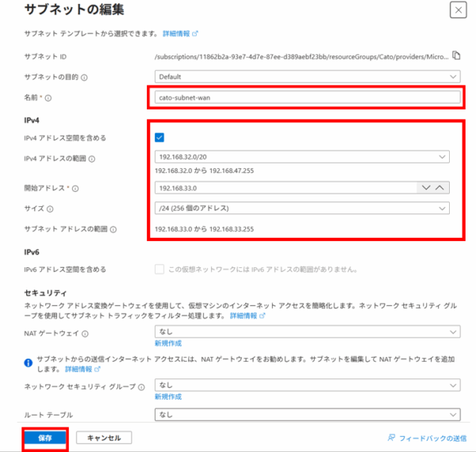Copy the subnet ID with copy icon

pyautogui.click(x=456, y=55)
